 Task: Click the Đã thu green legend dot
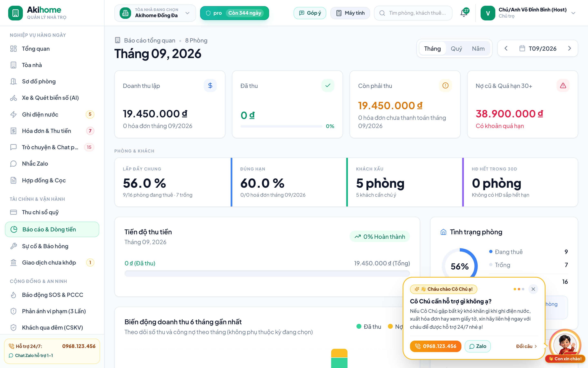[x=359, y=326]
